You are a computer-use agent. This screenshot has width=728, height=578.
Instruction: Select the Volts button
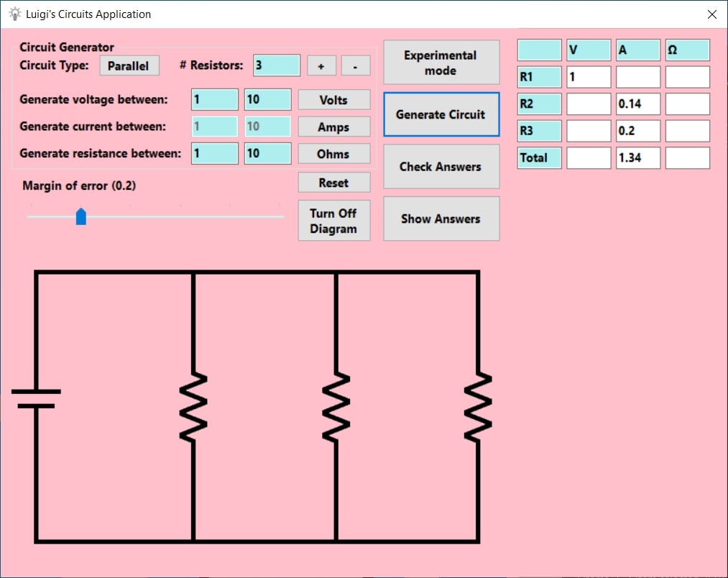tap(334, 100)
